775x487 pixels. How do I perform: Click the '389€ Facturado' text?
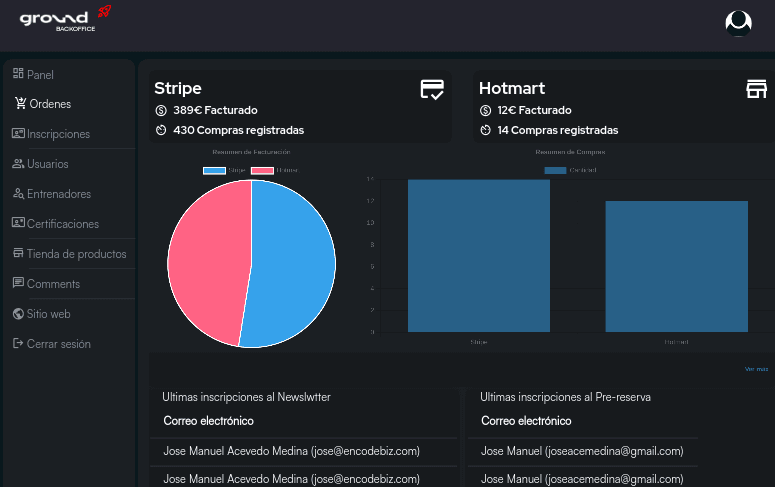coord(215,110)
